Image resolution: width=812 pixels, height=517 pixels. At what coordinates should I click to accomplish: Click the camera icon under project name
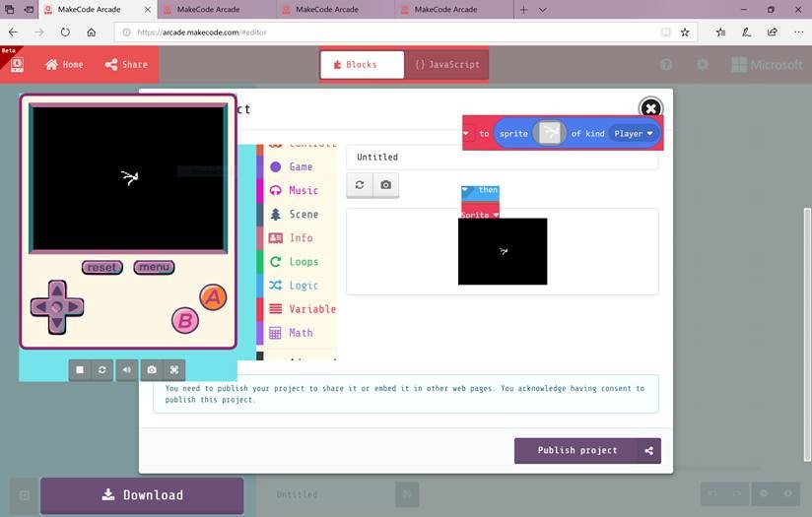[x=386, y=185]
